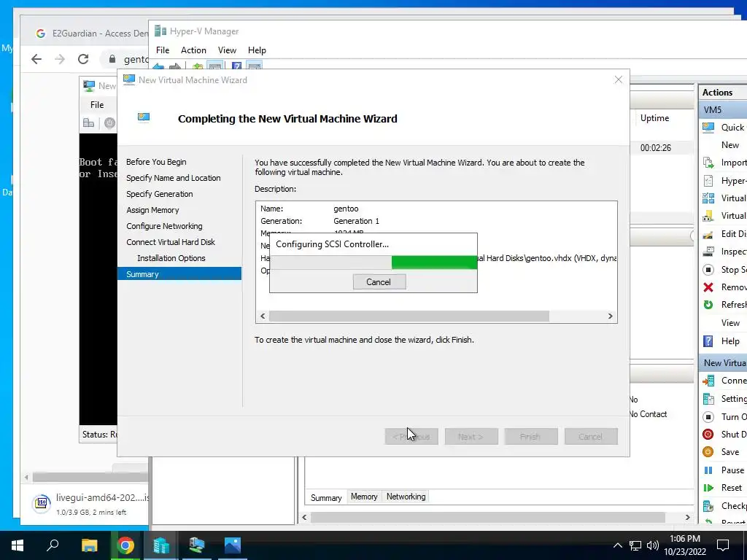Open Action menu in Hyper-V Manager

click(193, 50)
